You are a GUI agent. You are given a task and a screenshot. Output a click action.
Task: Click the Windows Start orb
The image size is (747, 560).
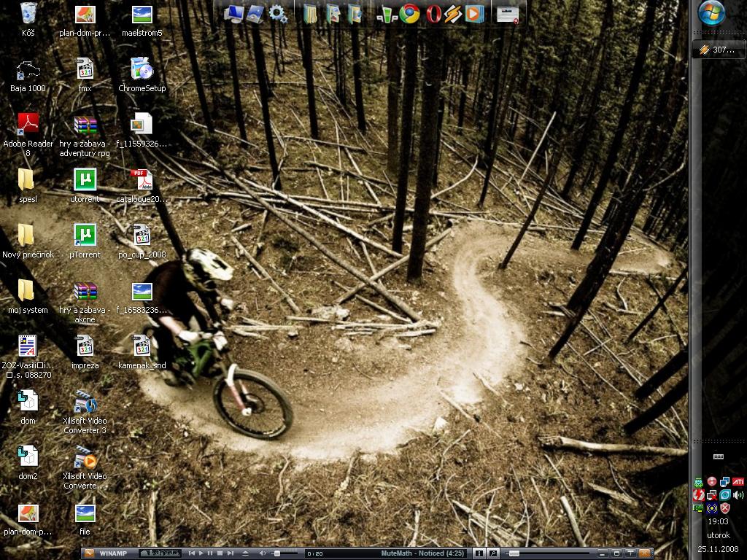point(711,13)
